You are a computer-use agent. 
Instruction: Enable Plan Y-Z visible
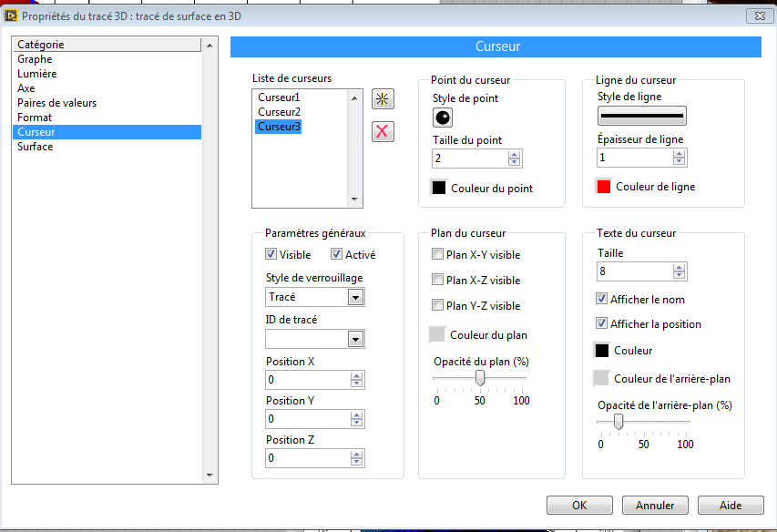[437, 304]
